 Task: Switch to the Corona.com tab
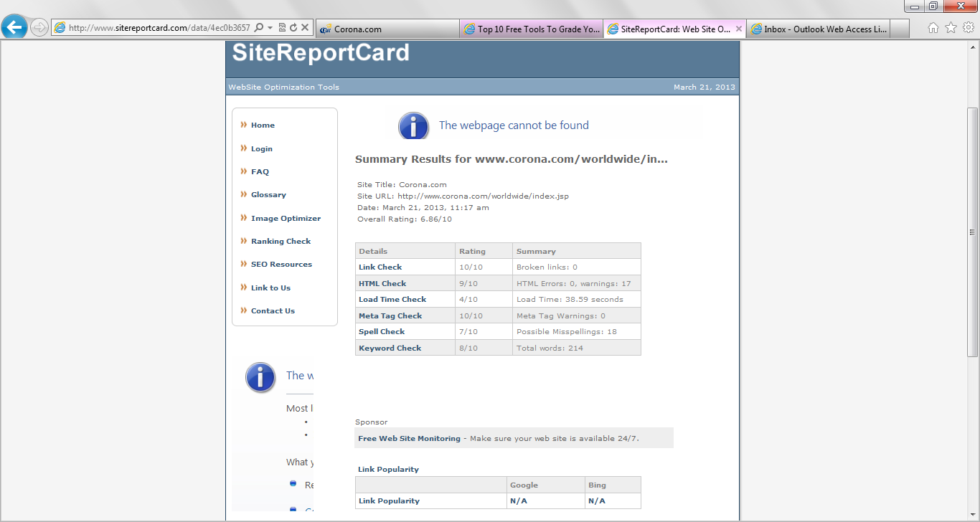pos(387,29)
